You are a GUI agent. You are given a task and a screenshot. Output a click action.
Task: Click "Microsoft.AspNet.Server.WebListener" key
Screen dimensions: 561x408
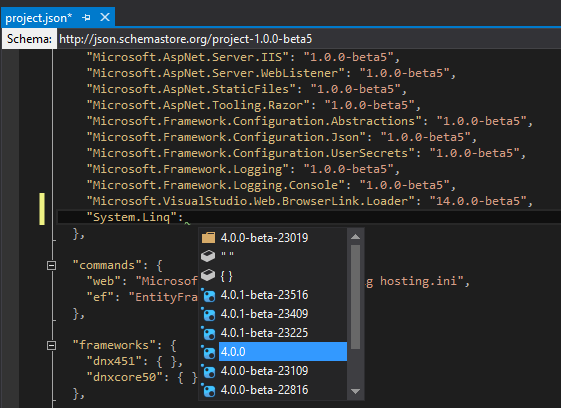point(215,73)
